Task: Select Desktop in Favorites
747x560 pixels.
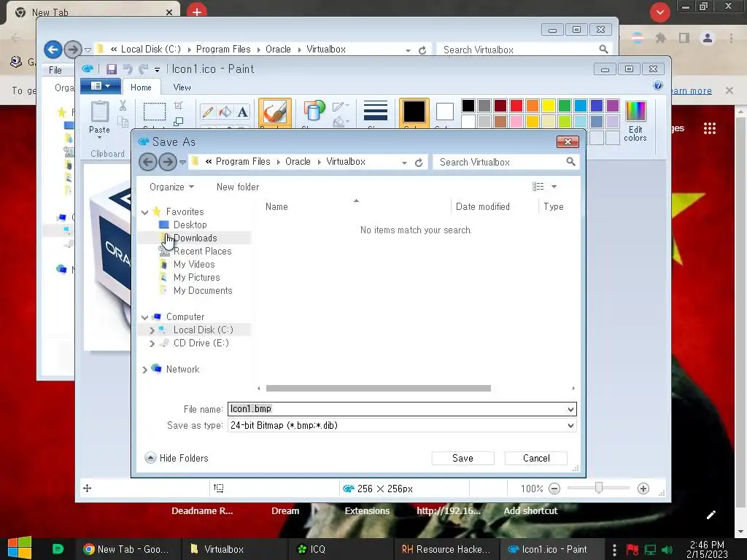Action: (x=190, y=225)
